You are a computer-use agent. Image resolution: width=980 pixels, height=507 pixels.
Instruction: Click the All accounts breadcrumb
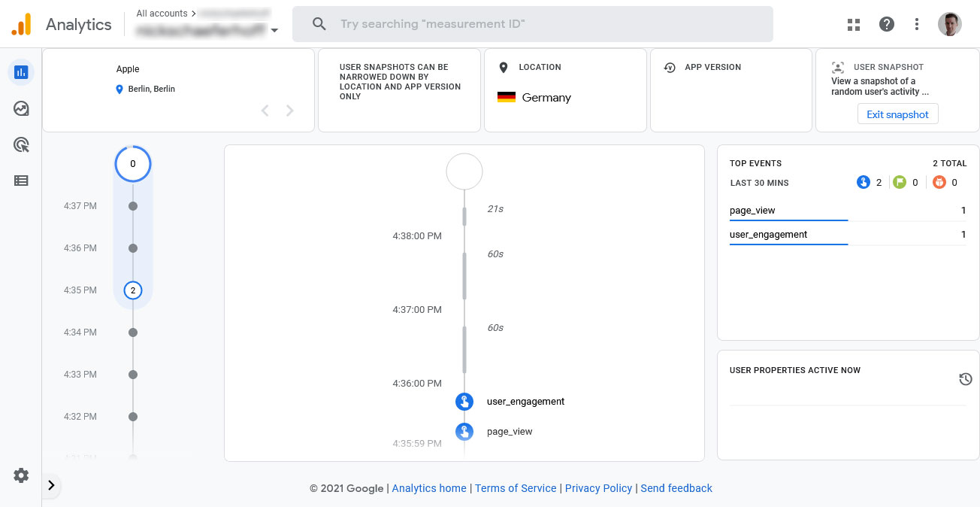click(x=162, y=14)
